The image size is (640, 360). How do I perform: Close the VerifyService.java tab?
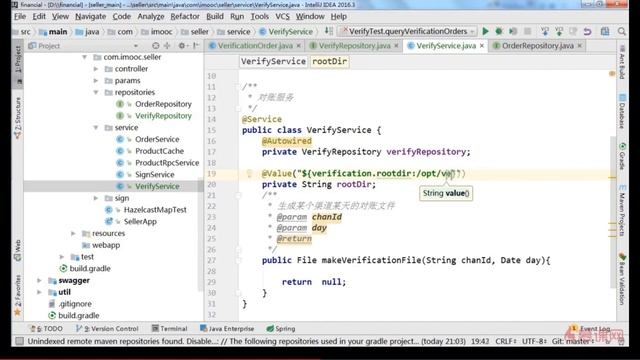coord(482,46)
